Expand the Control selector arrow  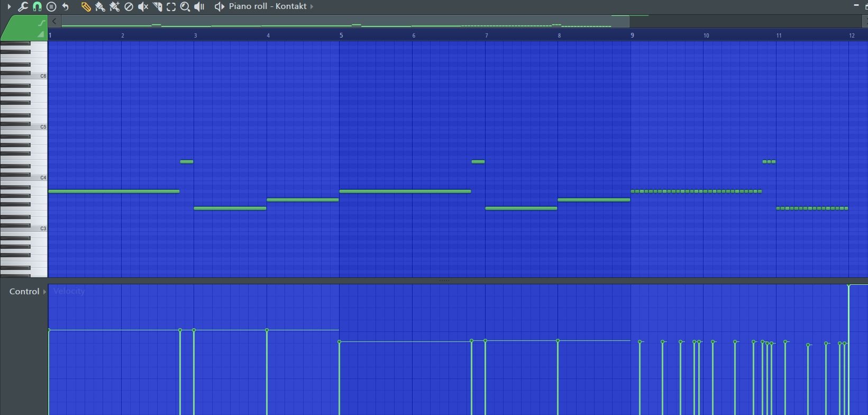(44, 292)
